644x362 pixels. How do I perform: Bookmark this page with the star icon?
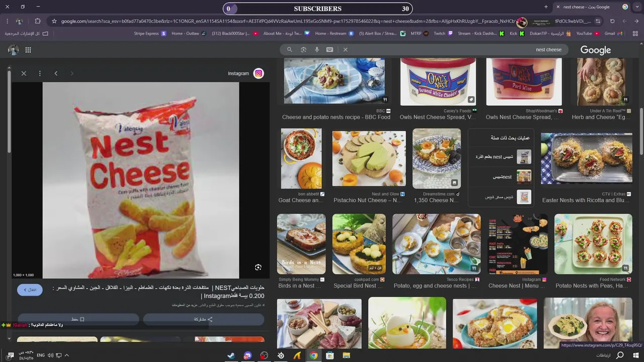pyautogui.click(x=54, y=21)
